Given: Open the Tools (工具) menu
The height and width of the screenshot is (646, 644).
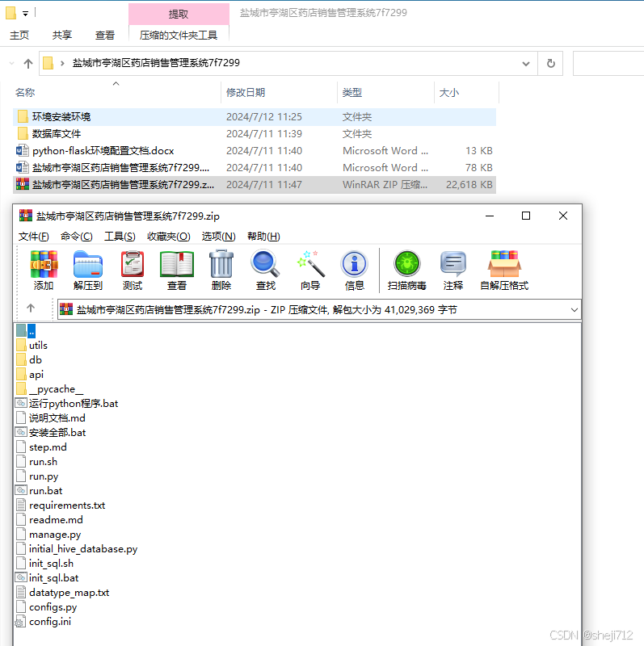Looking at the screenshot, I should pos(120,237).
